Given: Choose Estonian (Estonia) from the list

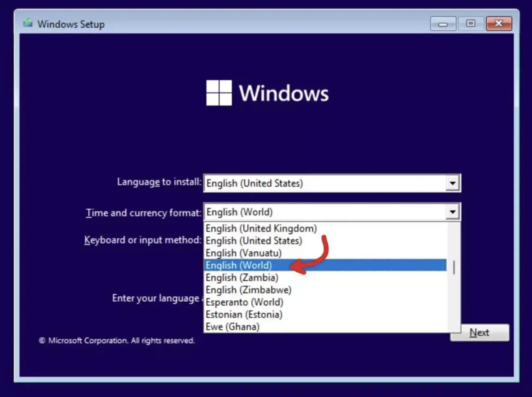Looking at the screenshot, I should click(x=325, y=314).
